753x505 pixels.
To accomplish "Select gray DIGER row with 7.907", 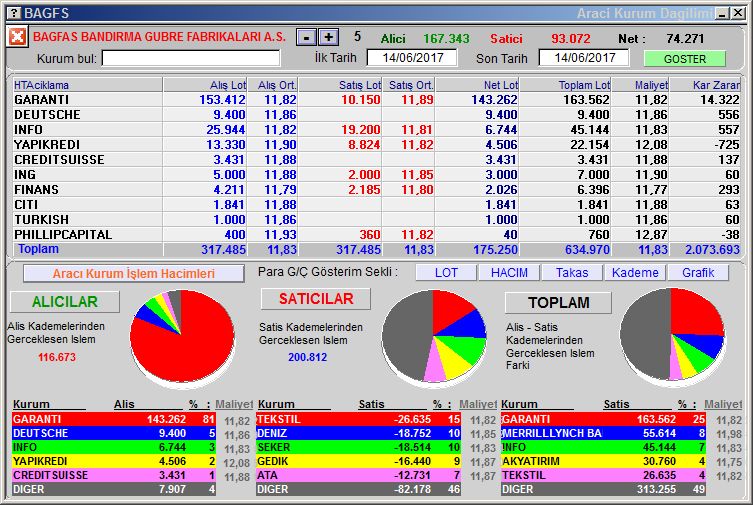I will pyautogui.click(x=114, y=489).
